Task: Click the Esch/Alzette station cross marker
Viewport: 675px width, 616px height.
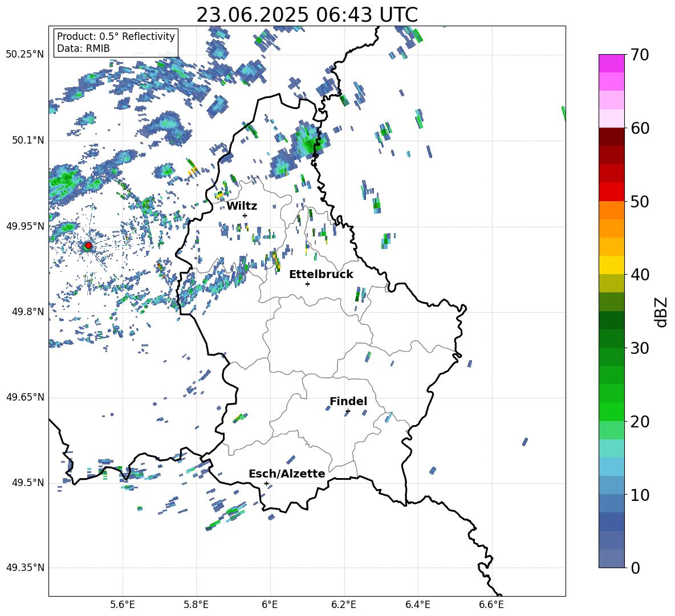Action: 266,483
